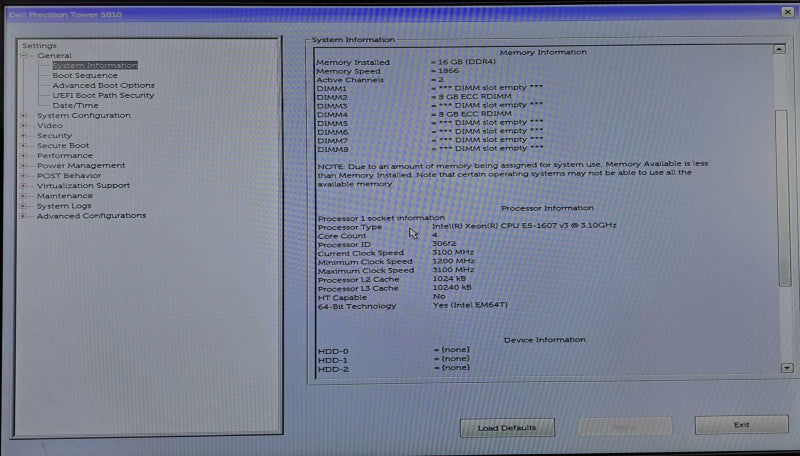Expand the Virtualization Support node
800x456 pixels.
coord(23,186)
